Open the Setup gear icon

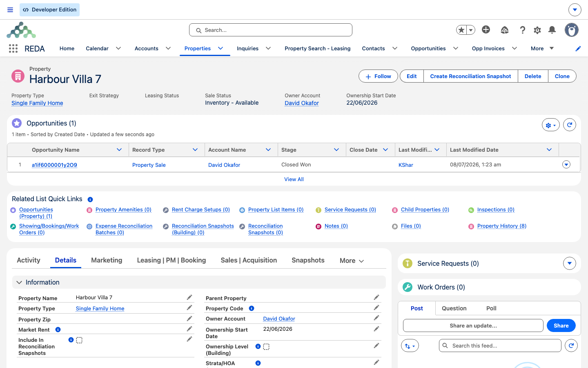pos(537,30)
